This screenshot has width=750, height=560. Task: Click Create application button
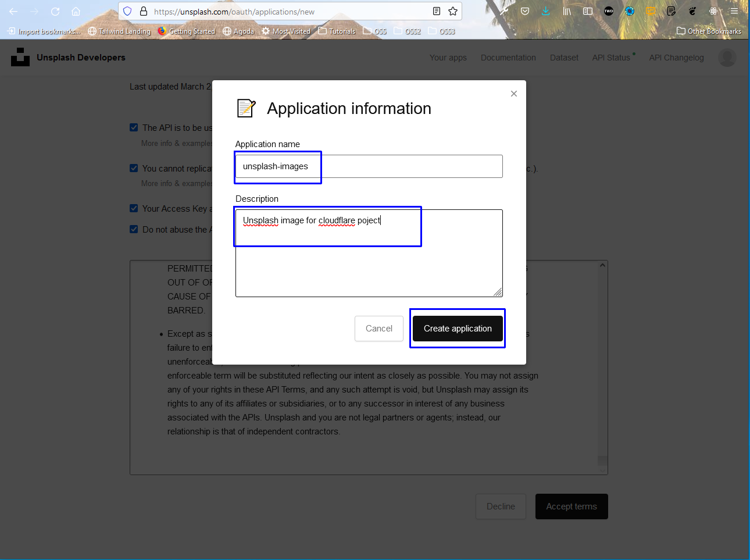point(458,329)
